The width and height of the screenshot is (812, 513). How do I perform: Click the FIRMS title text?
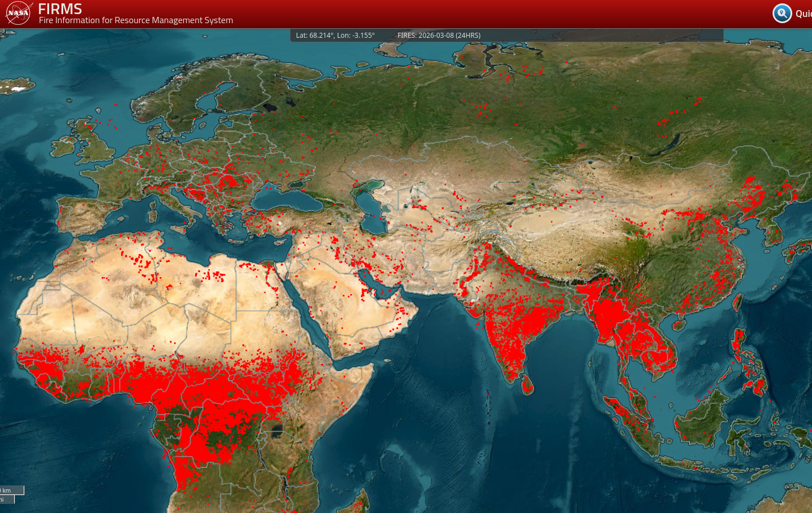click(x=60, y=9)
